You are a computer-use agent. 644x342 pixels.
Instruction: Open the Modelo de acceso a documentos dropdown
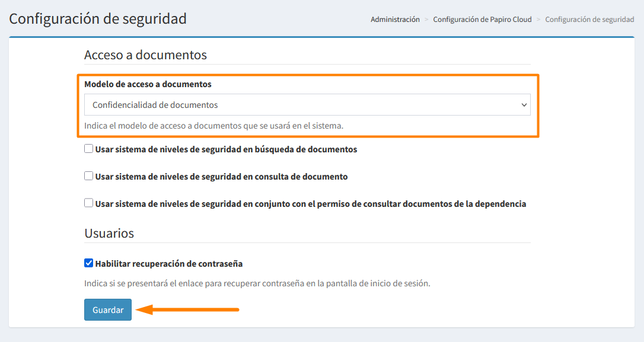coord(308,104)
